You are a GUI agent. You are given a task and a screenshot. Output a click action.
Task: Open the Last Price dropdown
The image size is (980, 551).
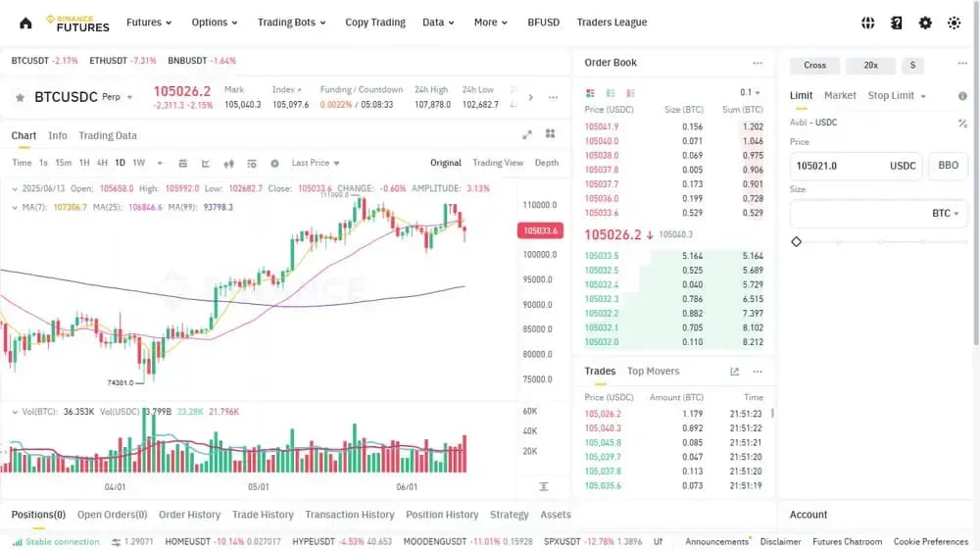click(316, 163)
